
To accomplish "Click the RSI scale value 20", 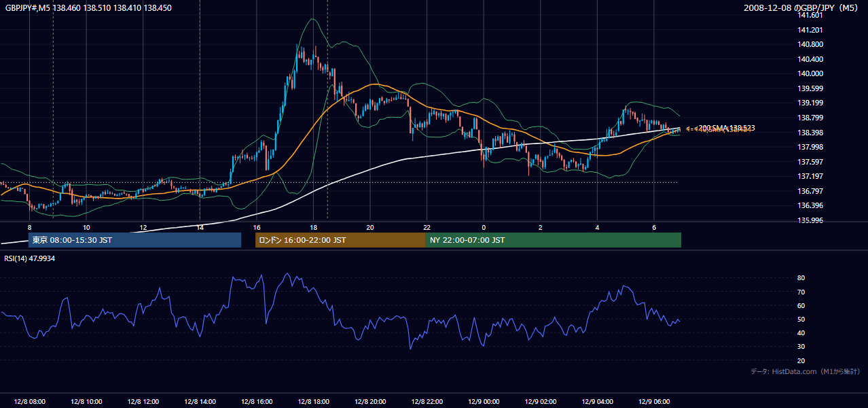I will pos(801,360).
